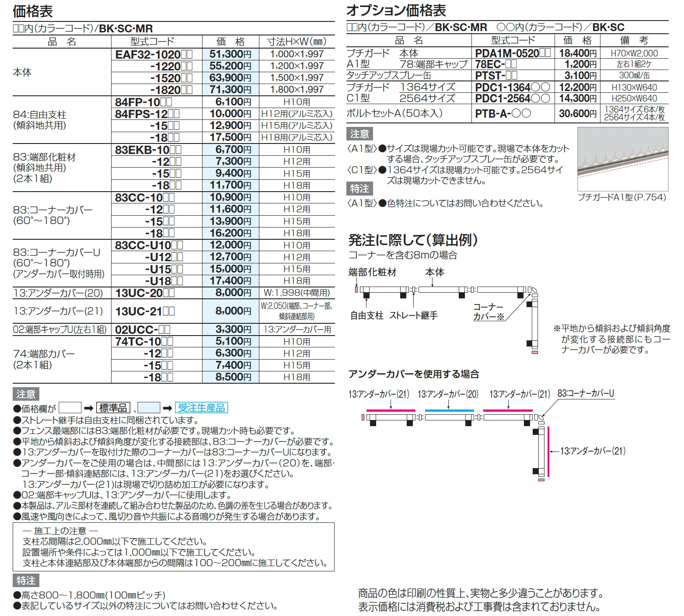The height and width of the screenshot is (616, 684).
Task: Click the 標準品 boxed label
Action: [113, 408]
